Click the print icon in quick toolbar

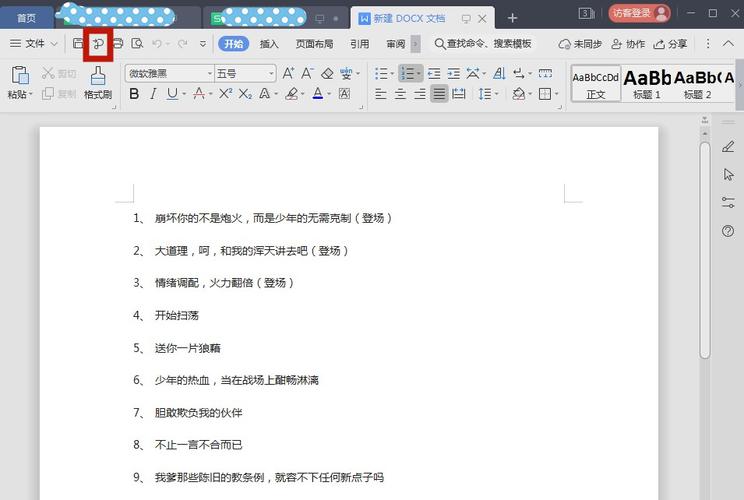coord(118,44)
